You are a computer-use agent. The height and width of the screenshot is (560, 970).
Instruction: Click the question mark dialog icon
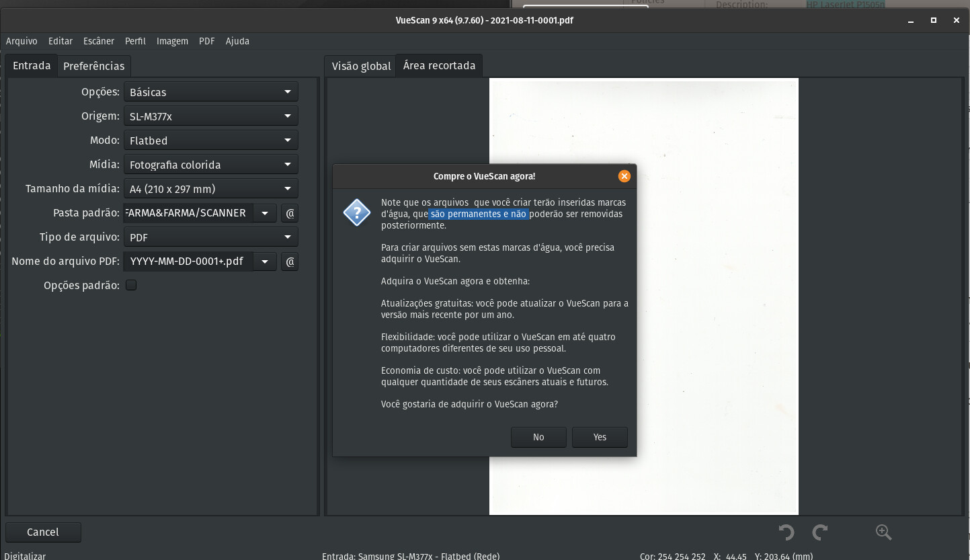[x=356, y=213]
